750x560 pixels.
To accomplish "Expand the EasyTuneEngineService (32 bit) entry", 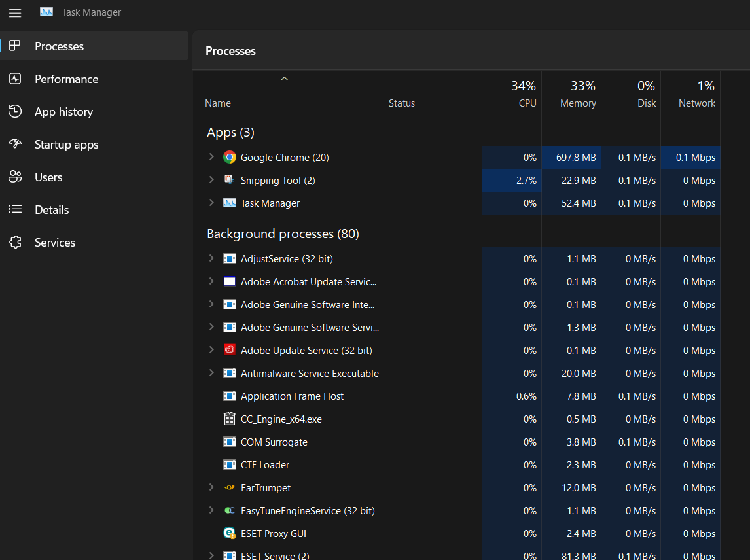I will click(211, 510).
